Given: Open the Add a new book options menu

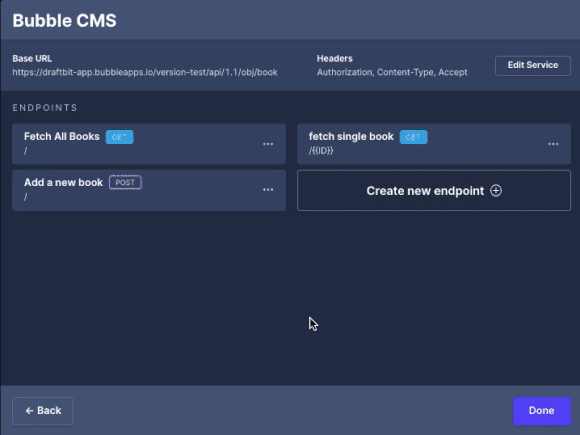Looking at the screenshot, I should coord(268,190).
